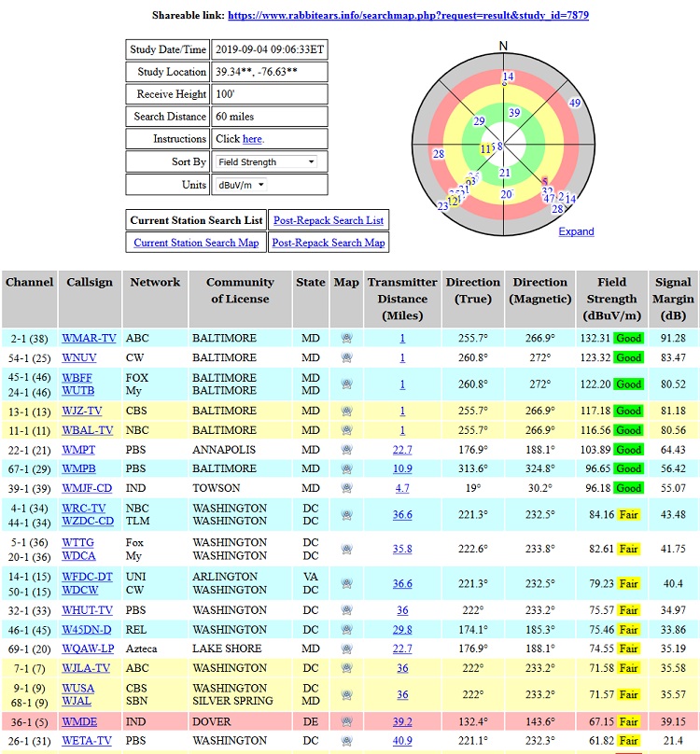Click the instructions 'here' link
Viewport: 700px width, 754px height.
point(252,139)
